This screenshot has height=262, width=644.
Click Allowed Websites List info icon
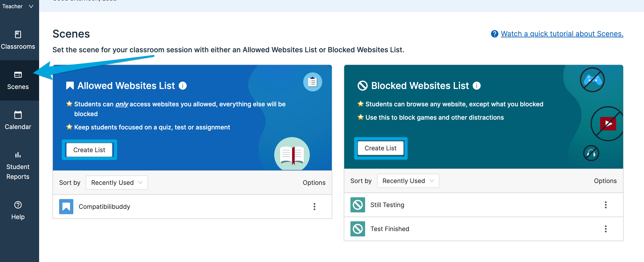(183, 86)
